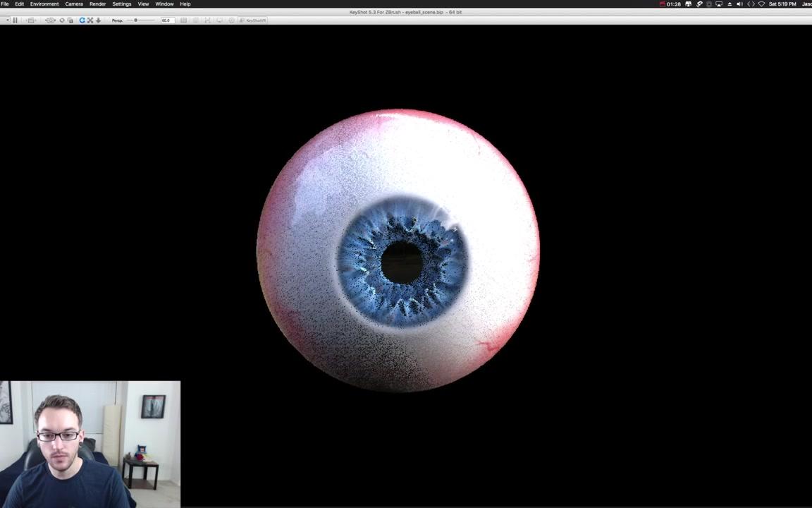Viewport: 812px width, 508px height.
Task: Pause the real-time render
Action: tap(15, 20)
